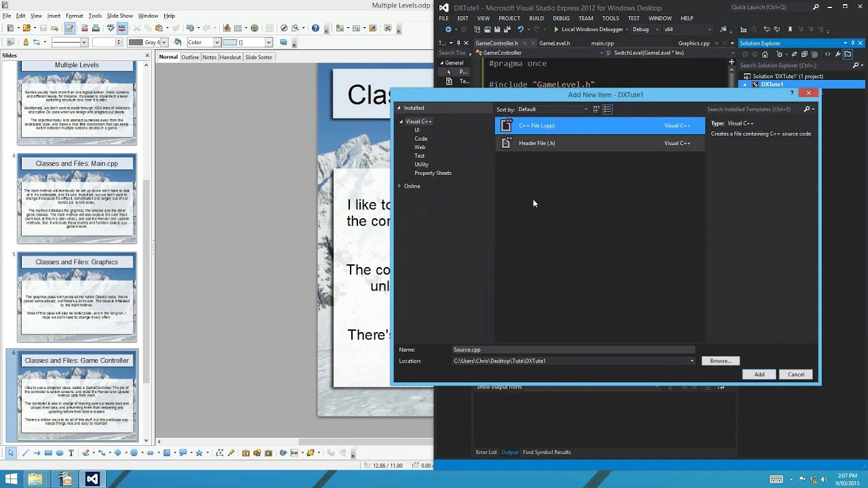Image resolution: width=868 pixels, height=488 pixels.
Task: Click Impress Symbol Shapes smiley icon
Action: coord(134,453)
